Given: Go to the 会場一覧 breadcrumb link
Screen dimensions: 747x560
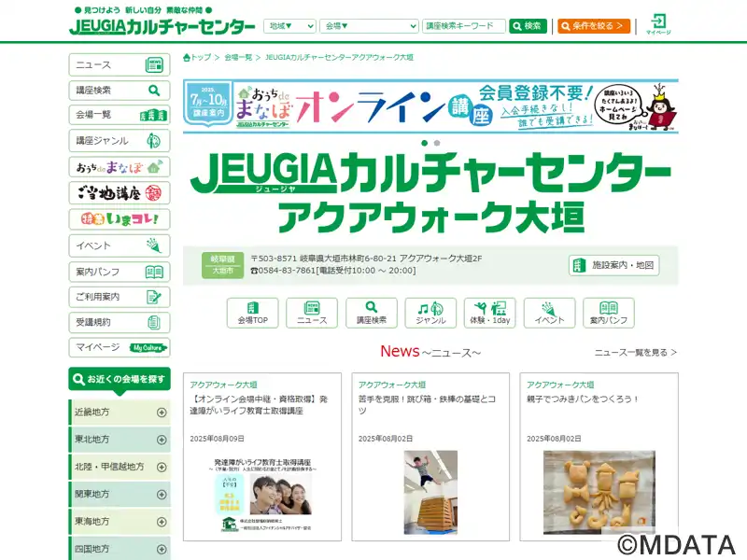Looking at the screenshot, I should pos(238,57).
